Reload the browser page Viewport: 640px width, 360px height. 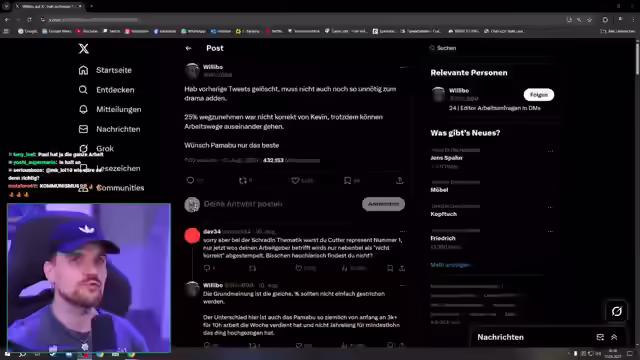coord(29,20)
